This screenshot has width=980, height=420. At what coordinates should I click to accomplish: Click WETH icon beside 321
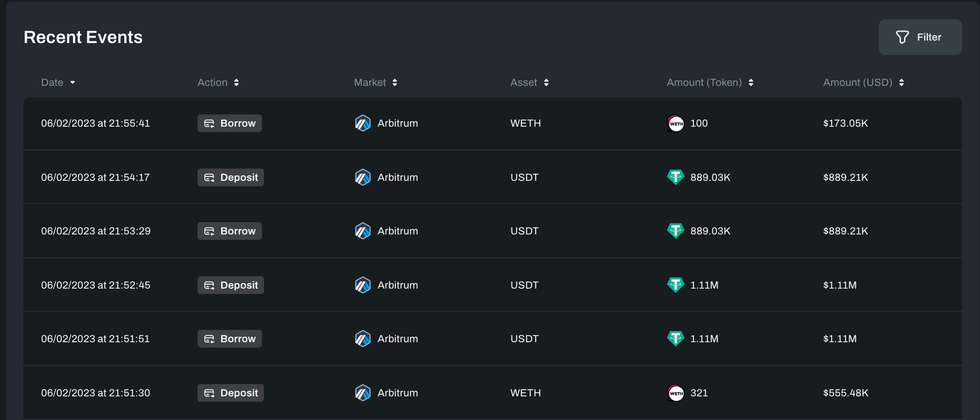[x=676, y=393]
